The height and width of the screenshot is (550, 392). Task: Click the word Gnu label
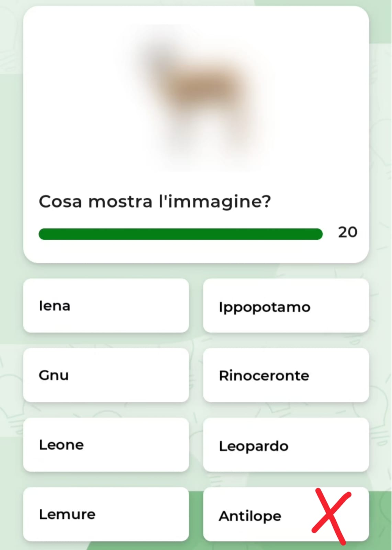coord(54,375)
